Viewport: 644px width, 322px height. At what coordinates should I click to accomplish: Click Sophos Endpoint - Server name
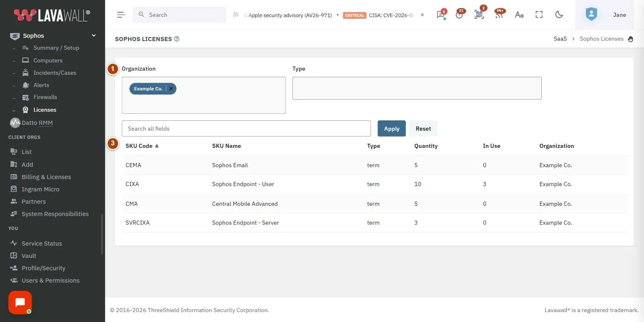point(245,223)
